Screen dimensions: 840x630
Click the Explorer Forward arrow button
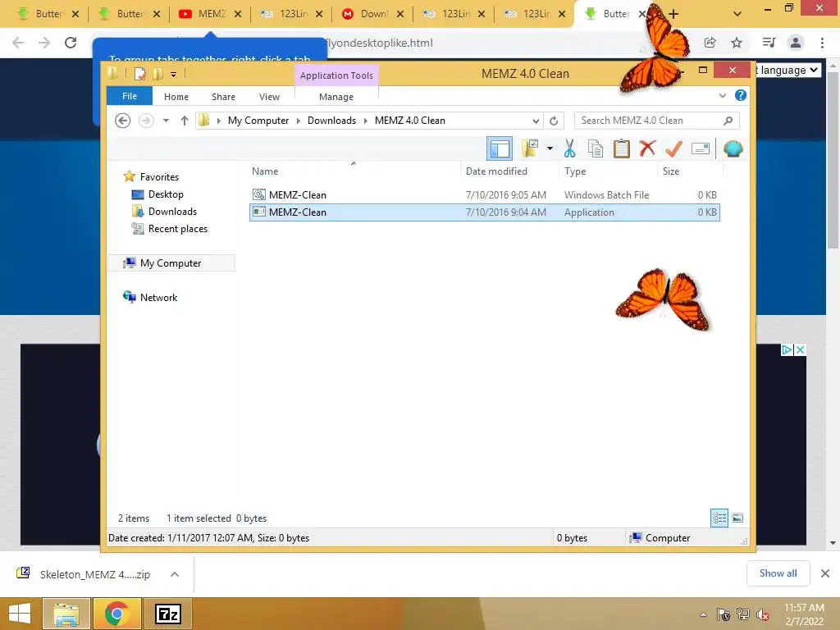(146, 121)
